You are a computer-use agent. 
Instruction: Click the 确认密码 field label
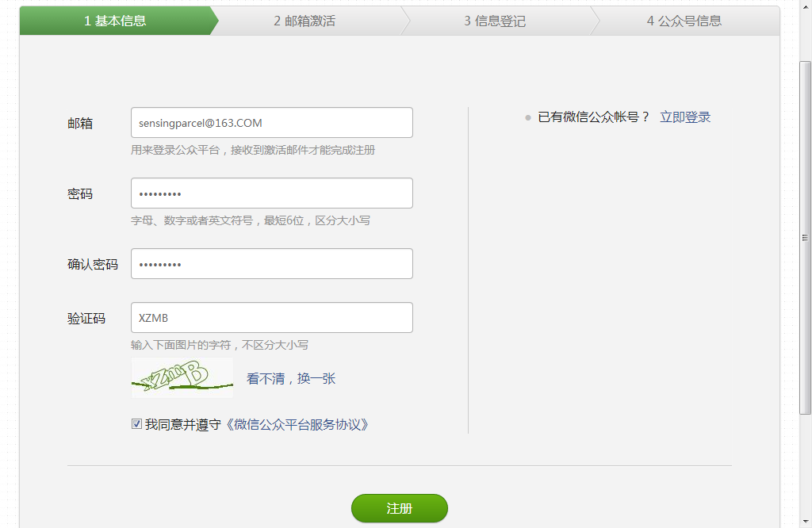pos(93,265)
